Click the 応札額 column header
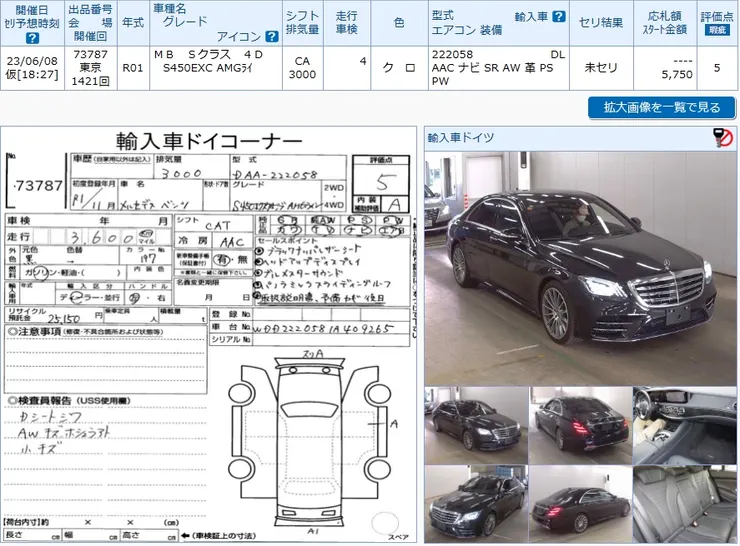Image resolution: width=740 pixels, height=546 pixels. point(664,23)
